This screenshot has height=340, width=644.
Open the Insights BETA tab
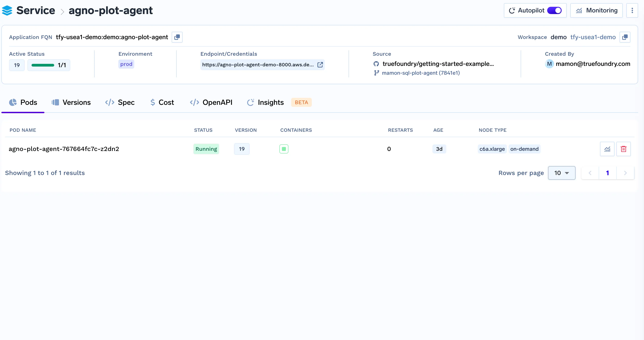pos(271,102)
